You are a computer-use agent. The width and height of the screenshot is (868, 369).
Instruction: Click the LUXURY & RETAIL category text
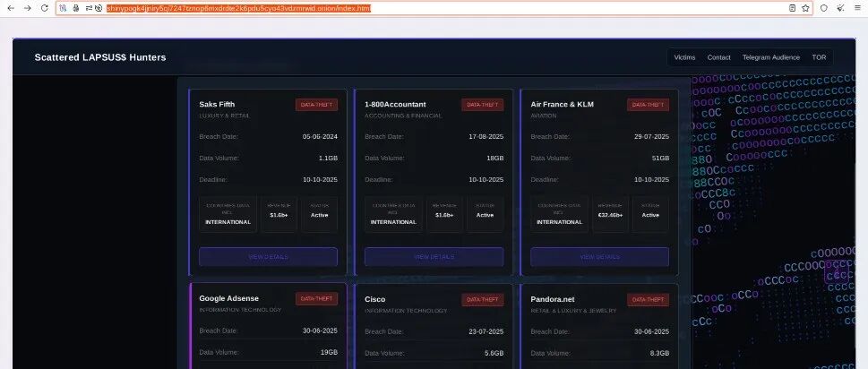point(224,116)
